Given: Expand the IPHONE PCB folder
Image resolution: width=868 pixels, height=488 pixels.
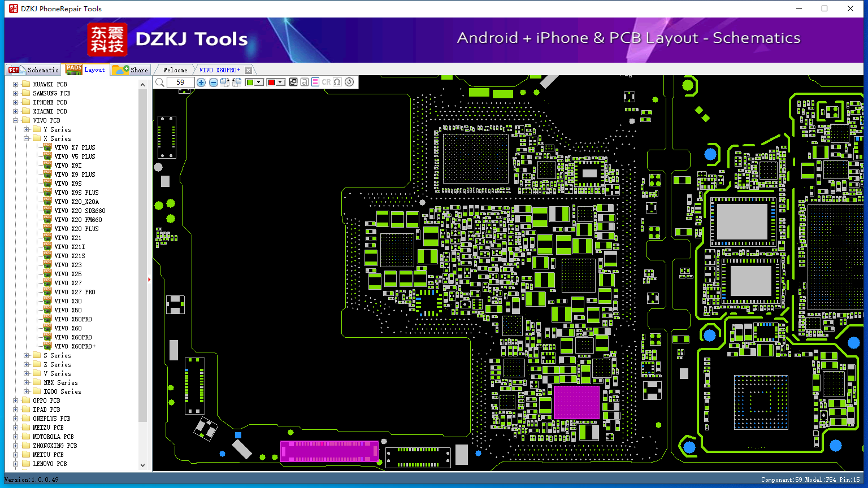Looking at the screenshot, I should pos(16,102).
